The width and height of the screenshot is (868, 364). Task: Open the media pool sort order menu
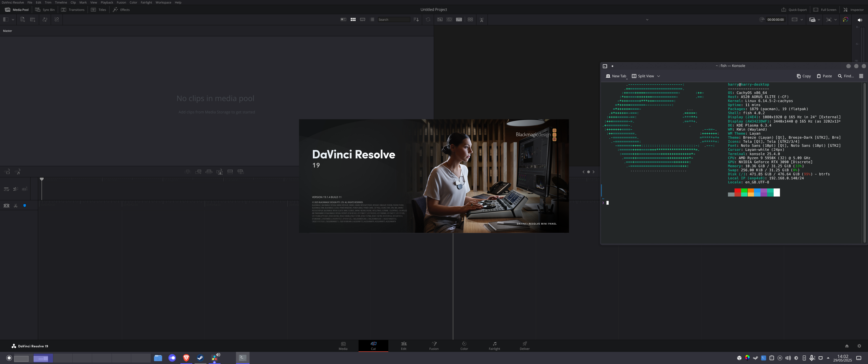[x=416, y=19]
